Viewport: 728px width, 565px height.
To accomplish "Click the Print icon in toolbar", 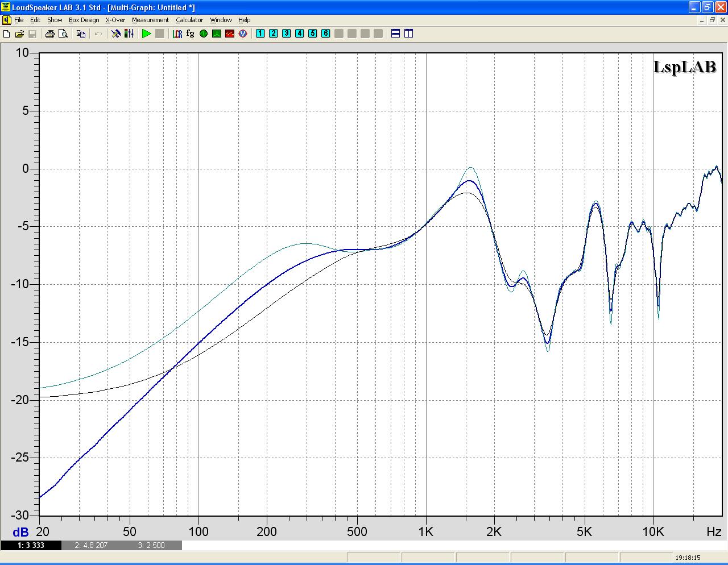I will pos(50,34).
